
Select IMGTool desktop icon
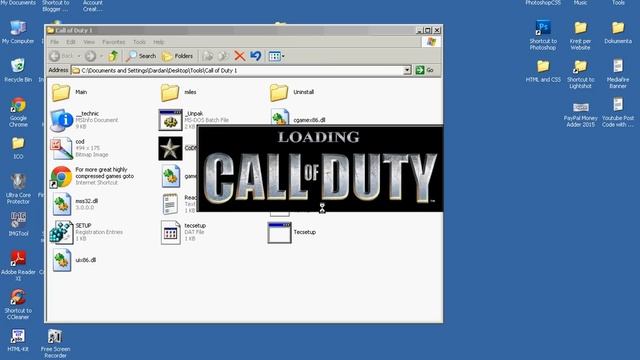click(18, 224)
